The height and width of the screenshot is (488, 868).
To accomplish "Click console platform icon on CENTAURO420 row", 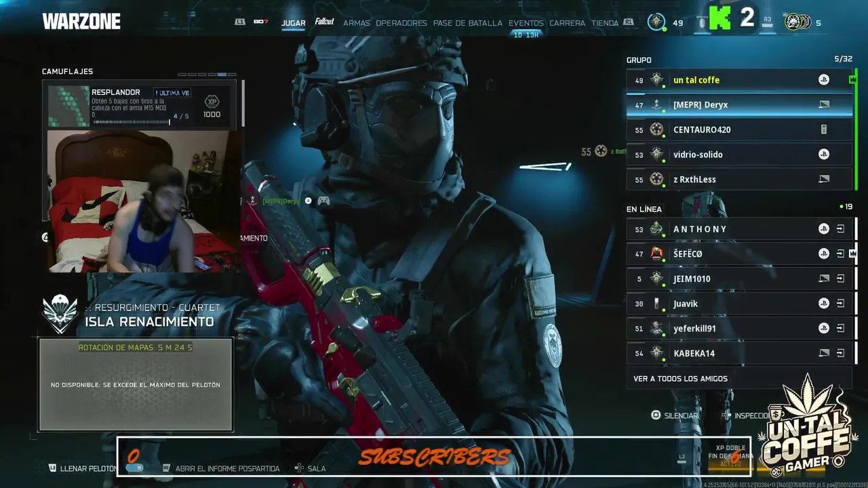I will point(824,129).
